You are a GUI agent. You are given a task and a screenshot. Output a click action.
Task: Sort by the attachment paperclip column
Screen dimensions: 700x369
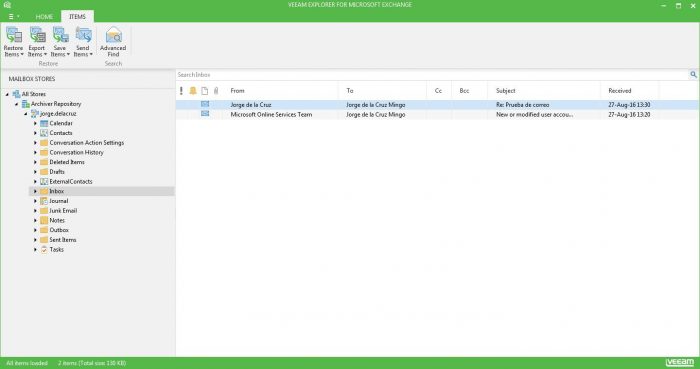tap(216, 91)
